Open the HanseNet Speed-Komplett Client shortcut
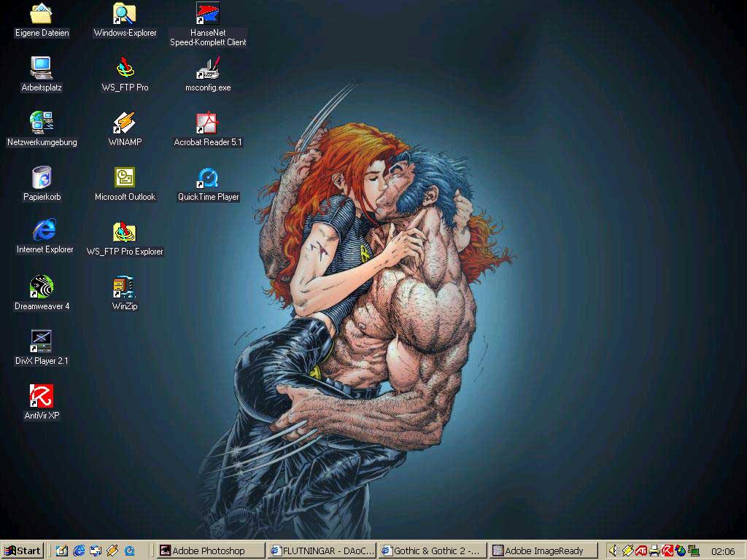Image resolution: width=747 pixels, height=560 pixels. [x=208, y=14]
